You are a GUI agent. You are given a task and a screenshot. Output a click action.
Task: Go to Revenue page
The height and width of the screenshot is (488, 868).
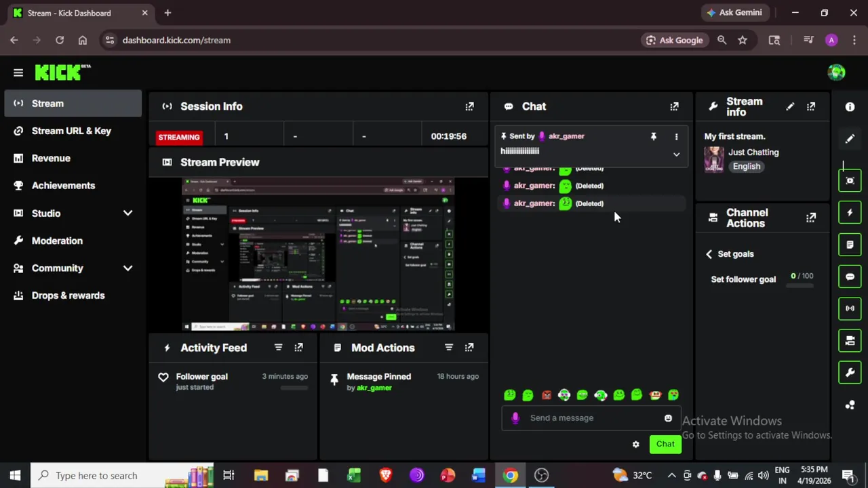73,159
